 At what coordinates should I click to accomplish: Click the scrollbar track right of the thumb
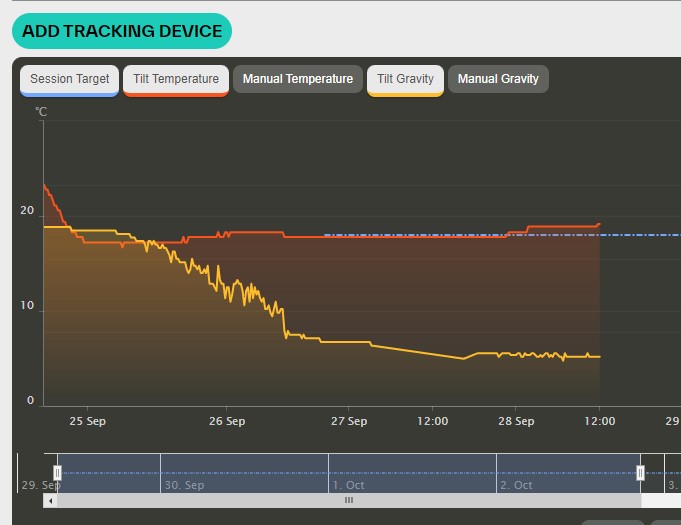pyautogui.click(x=658, y=500)
